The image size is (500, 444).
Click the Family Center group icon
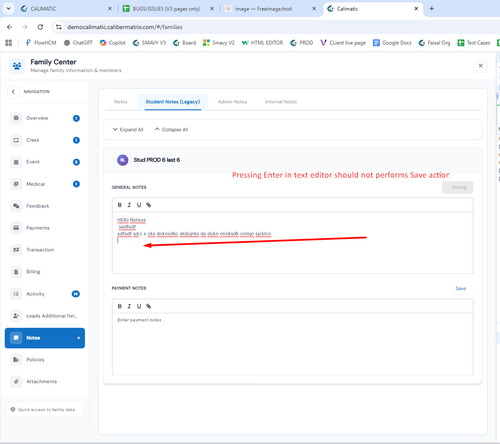point(17,66)
